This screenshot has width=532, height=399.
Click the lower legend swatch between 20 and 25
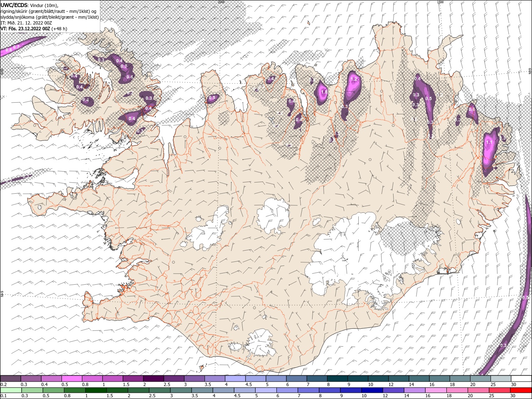[x=478, y=390]
